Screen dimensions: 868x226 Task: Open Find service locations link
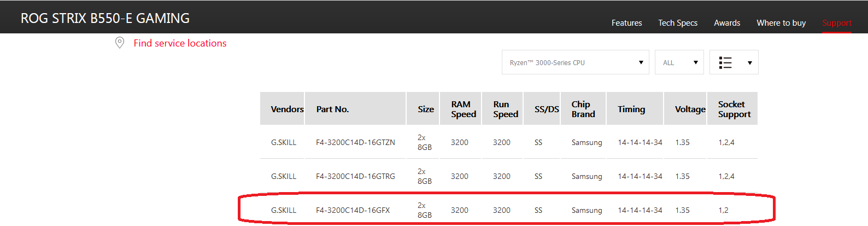click(180, 43)
